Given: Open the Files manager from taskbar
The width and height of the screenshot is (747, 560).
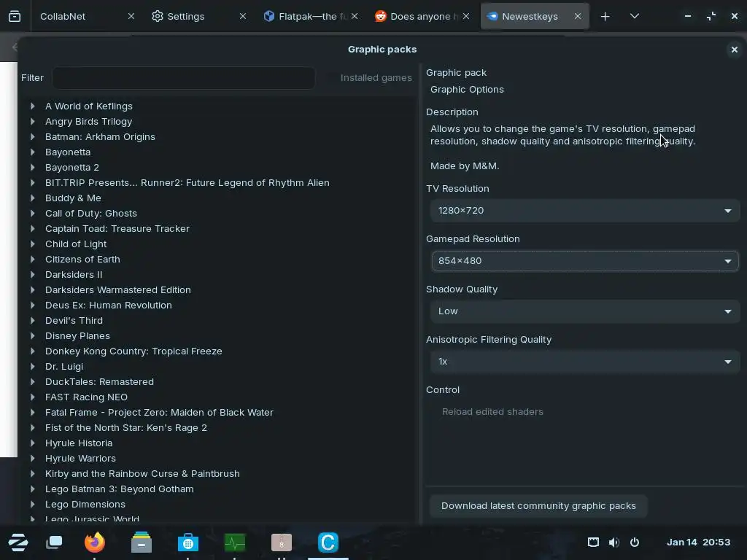Looking at the screenshot, I should click(142, 542).
